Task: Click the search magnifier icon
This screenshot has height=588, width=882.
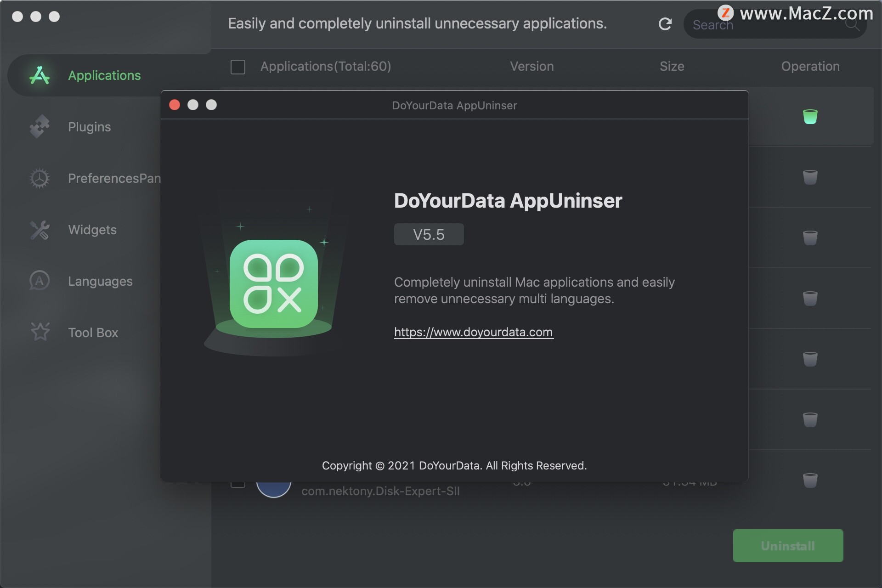Action: pos(853,25)
